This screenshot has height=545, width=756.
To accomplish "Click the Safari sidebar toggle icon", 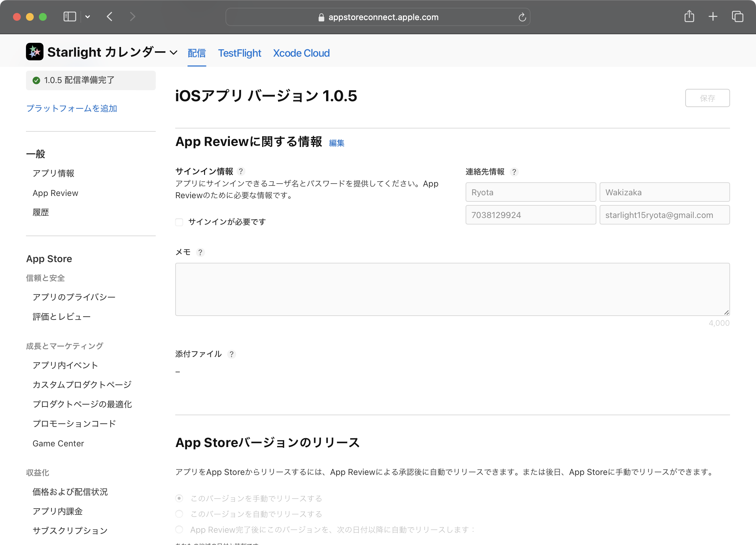I will click(x=70, y=17).
